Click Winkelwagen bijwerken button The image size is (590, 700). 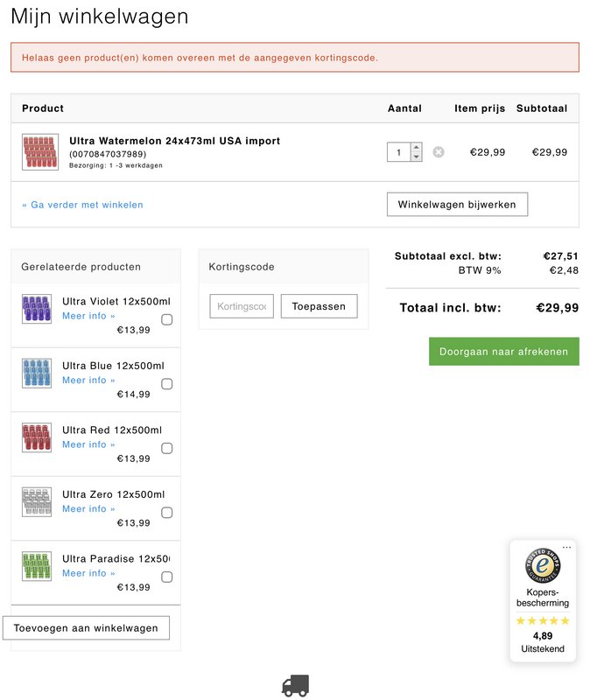pos(457,205)
